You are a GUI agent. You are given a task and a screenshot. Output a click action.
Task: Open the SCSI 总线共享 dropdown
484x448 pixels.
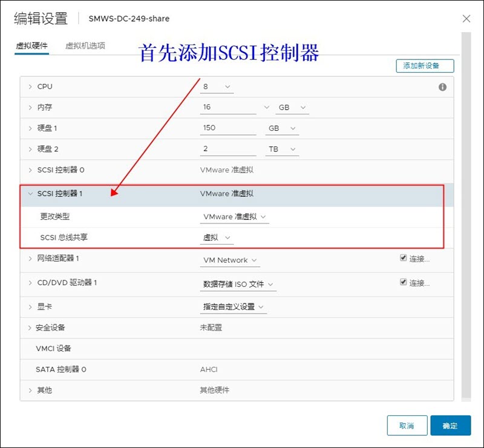tap(217, 238)
